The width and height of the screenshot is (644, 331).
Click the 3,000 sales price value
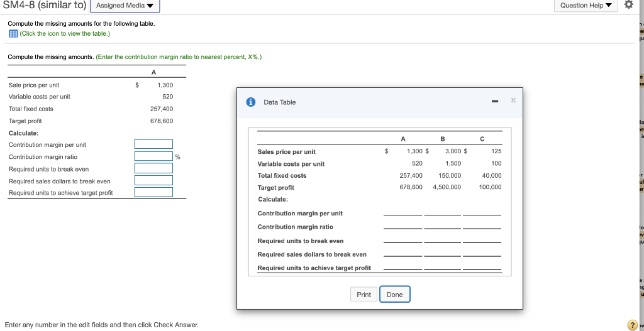[x=453, y=151]
